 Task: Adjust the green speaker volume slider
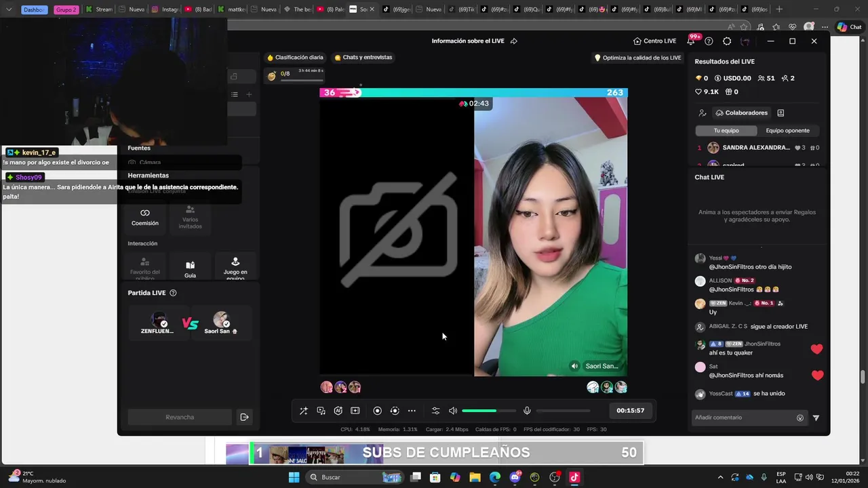488,411
